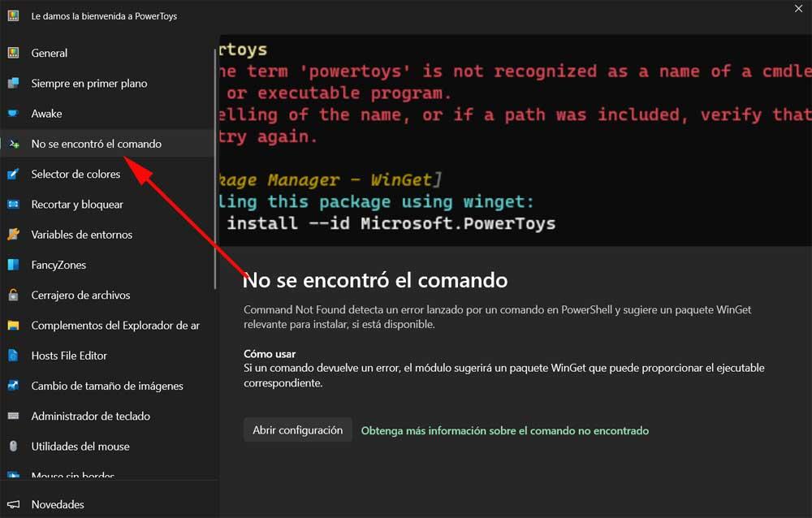Image resolution: width=812 pixels, height=518 pixels.
Task: Select the Siempre en primer plano icon
Action: click(14, 83)
